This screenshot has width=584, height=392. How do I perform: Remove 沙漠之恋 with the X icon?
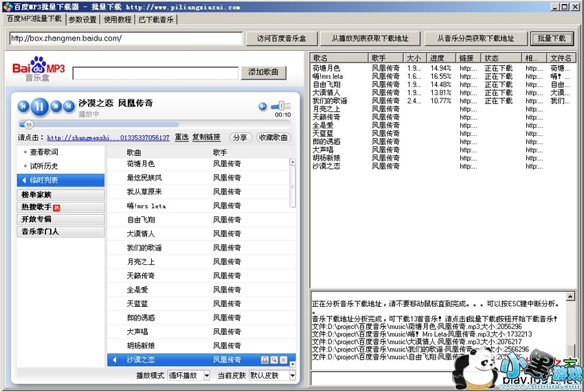pos(284,360)
